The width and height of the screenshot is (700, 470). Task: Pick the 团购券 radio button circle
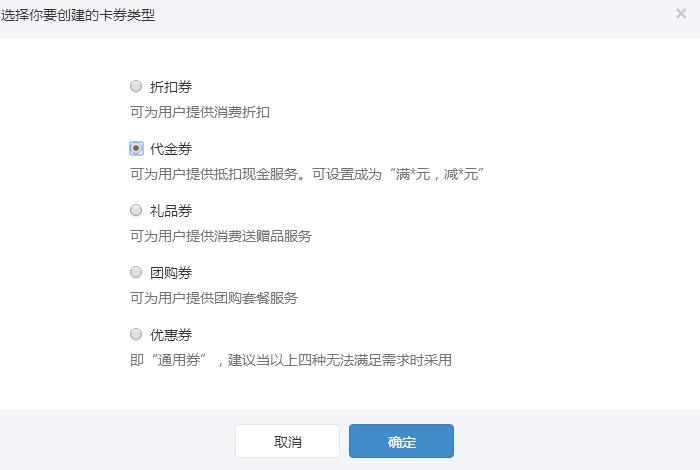click(136, 272)
